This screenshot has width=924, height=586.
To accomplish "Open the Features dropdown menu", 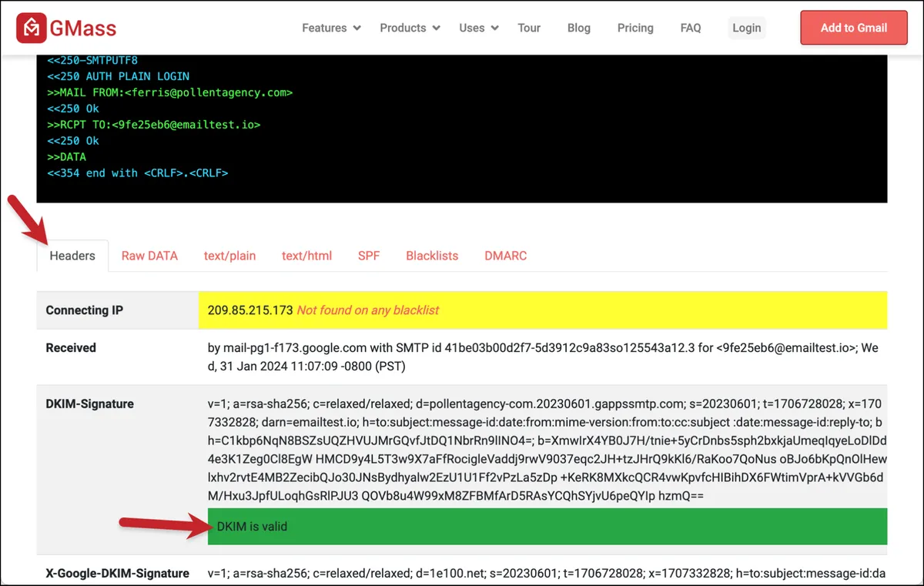I will point(331,28).
